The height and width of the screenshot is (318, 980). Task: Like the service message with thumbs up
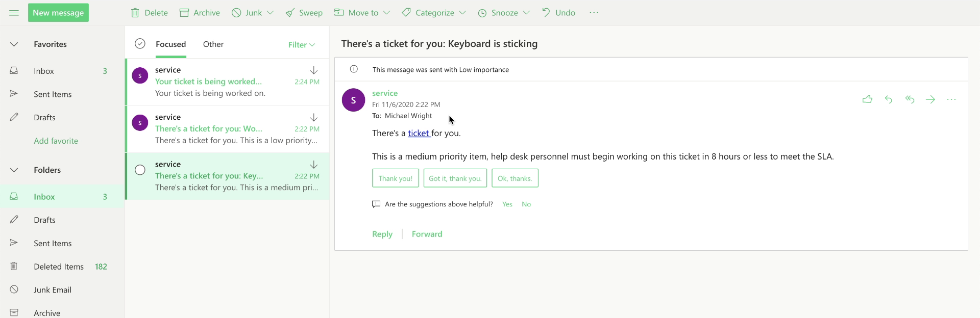click(x=868, y=99)
